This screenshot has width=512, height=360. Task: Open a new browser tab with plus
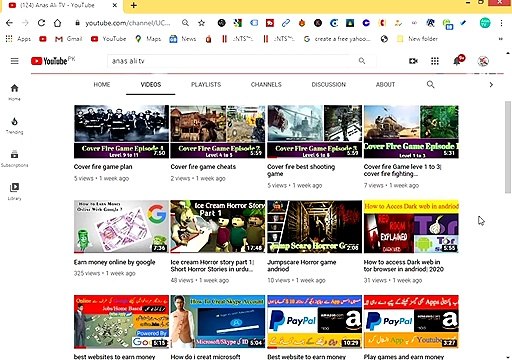tap(134, 5)
